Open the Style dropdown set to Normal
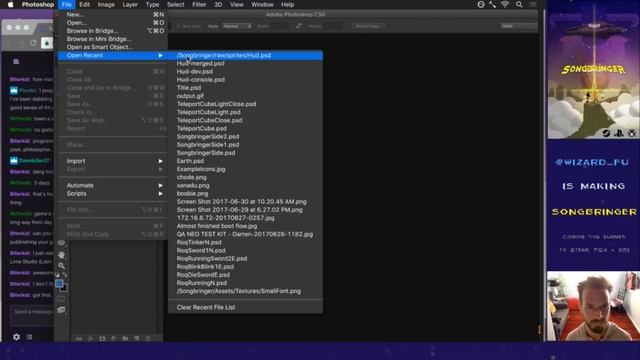This screenshot has width=640, height=360. pos(237,26)
